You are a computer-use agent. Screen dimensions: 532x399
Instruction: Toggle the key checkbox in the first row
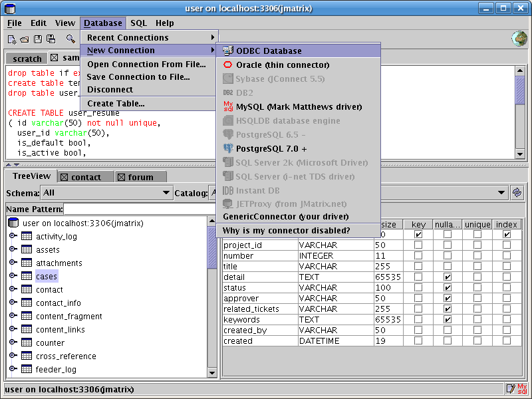click(418, 235)
